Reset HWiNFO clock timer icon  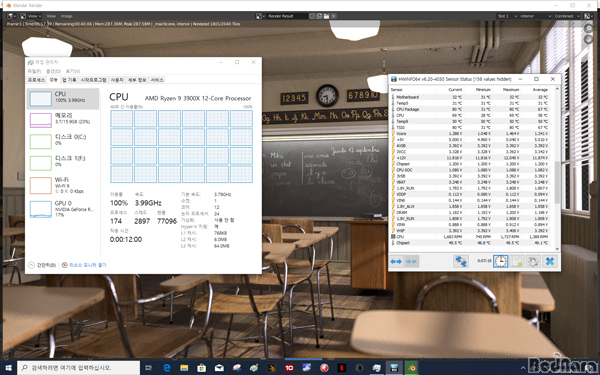tap(501, 261)
